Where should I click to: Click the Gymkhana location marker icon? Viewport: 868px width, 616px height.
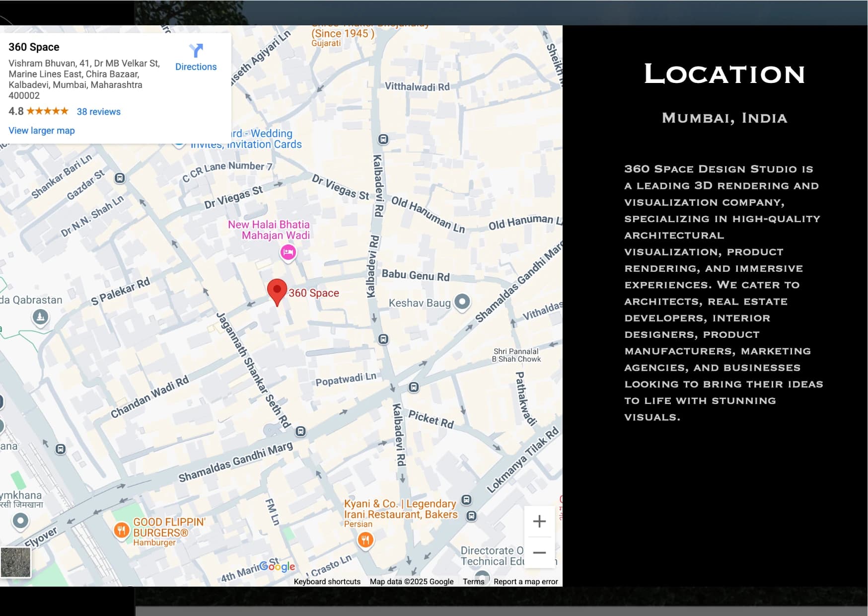click(x=20, y=521)
